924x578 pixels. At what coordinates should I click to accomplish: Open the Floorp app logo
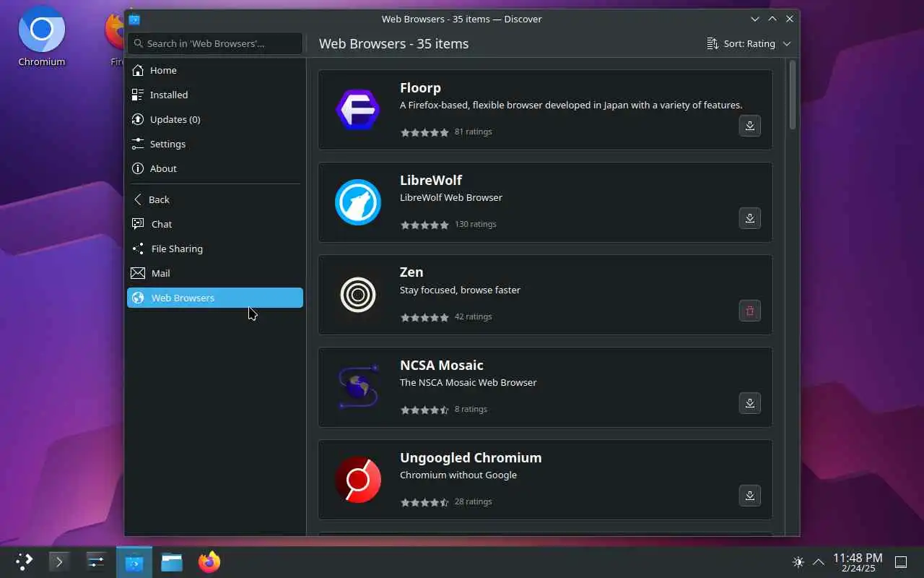pyautogui.click(x=358, y=110)
